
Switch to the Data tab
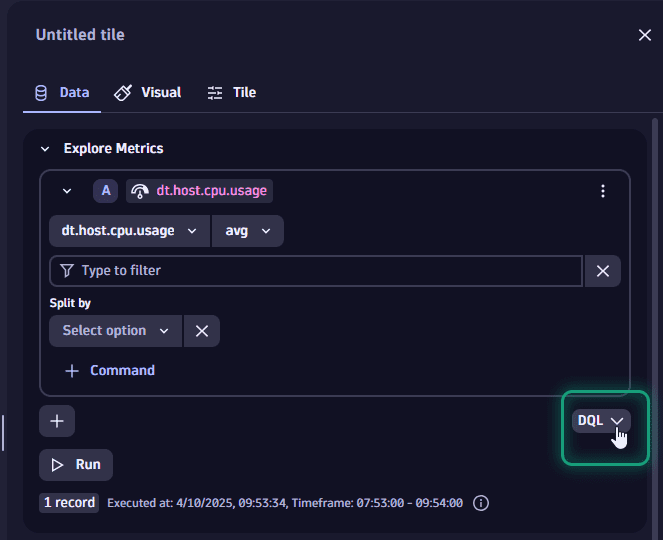[62, 93]
